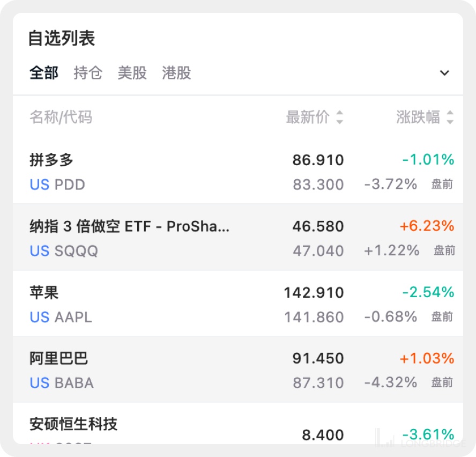Open the 苹果 stock entry
This screenshot has width=476, height=457.
click(x=44, y=292)
